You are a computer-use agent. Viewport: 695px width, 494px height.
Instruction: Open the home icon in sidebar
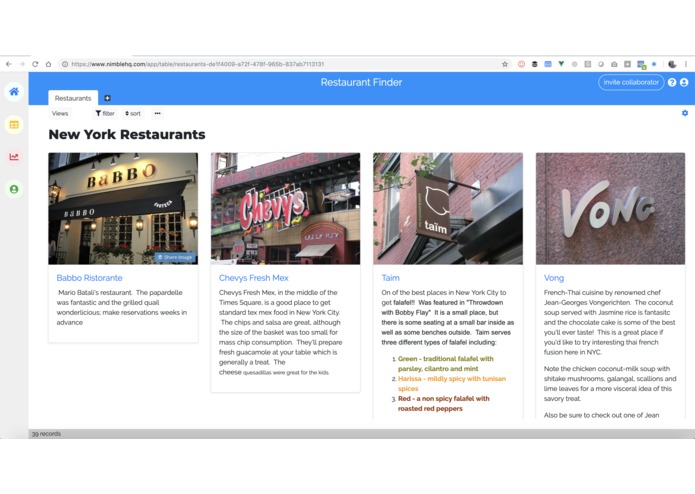tap(14, 92)
